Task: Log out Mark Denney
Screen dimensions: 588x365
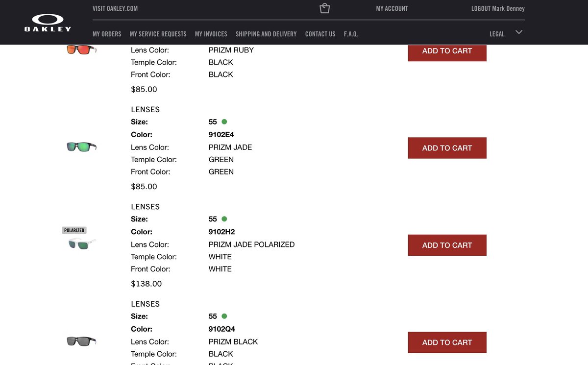Action: (498, 8)
